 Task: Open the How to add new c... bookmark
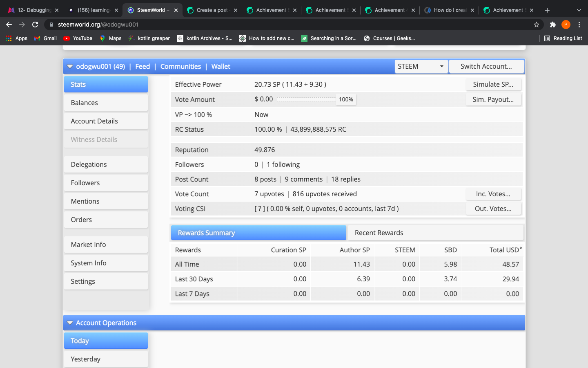point(267,38)
